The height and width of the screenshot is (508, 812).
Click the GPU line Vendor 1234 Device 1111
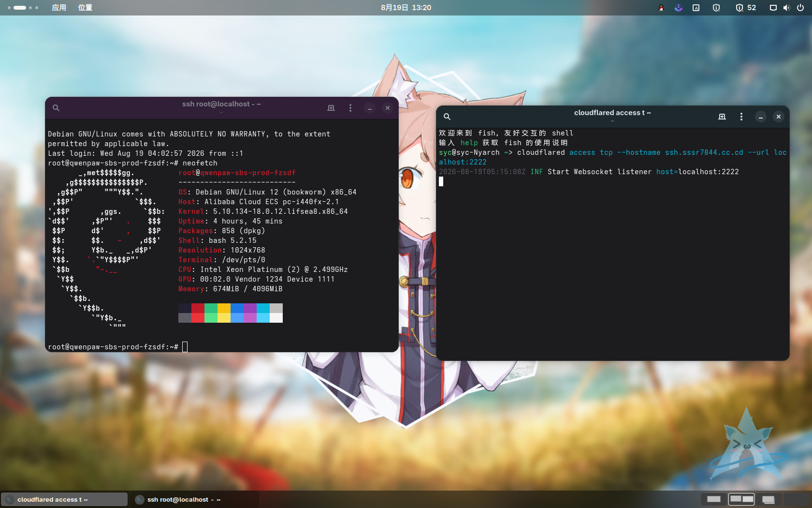pos(257,279)
